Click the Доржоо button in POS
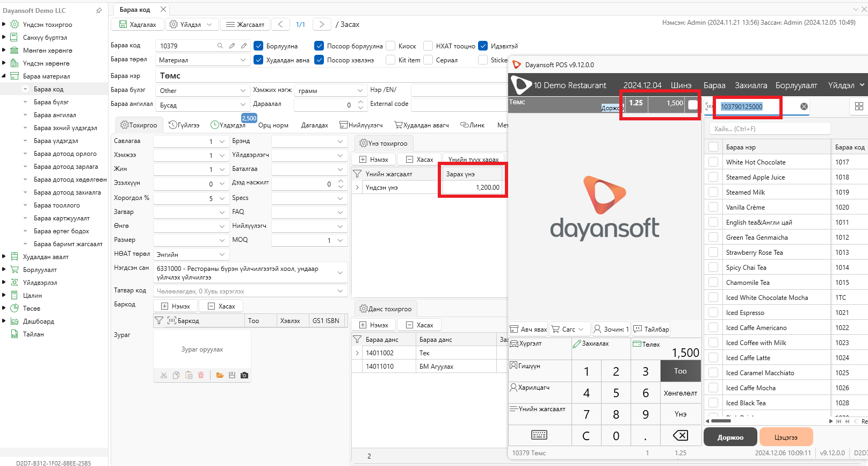 730,437
